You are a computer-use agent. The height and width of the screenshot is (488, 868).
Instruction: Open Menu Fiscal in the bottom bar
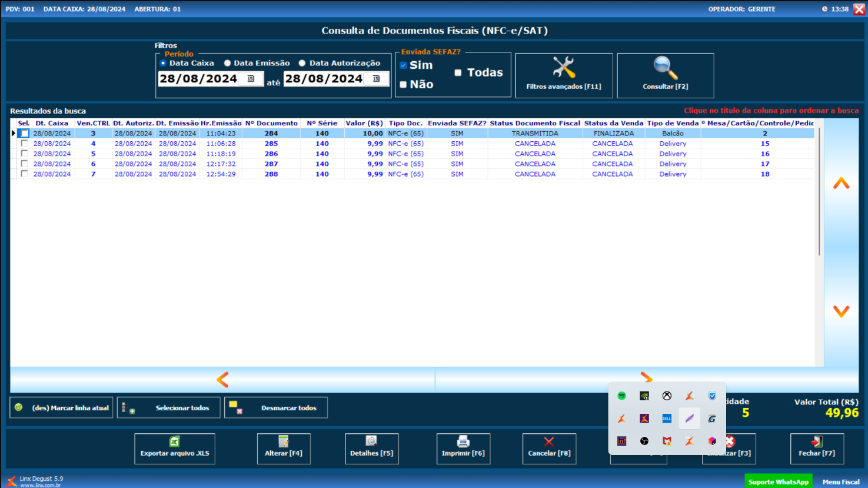[x=840, y=482]
